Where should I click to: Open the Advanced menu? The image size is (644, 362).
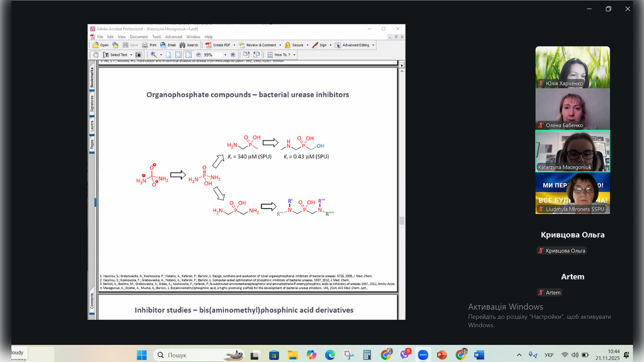pyautogui.click(x=173, y=37)
